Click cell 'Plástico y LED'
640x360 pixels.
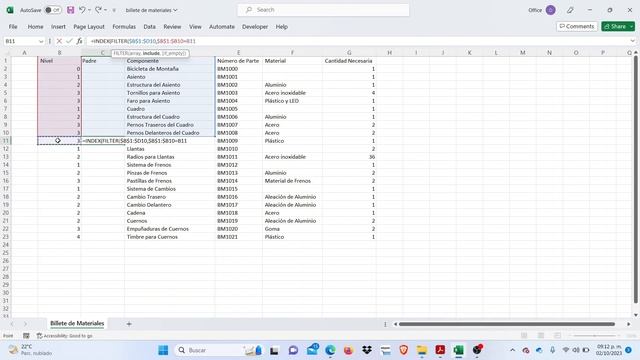(292, 101)
